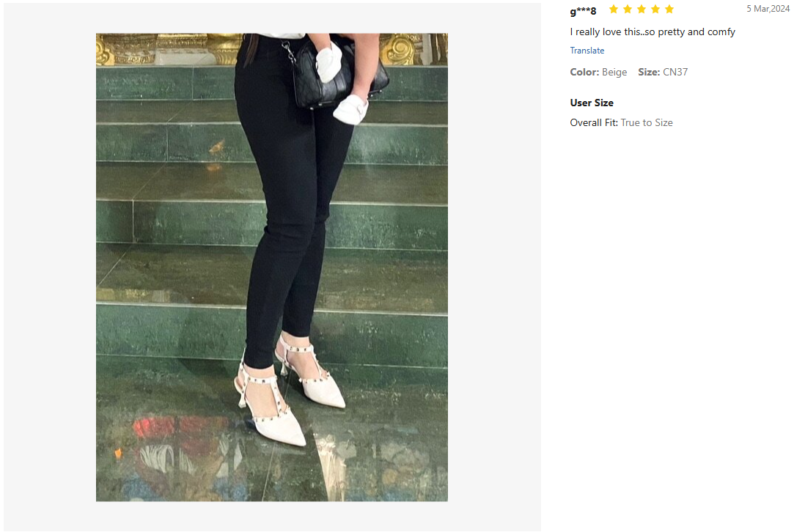Click the fourth yellow rating star
The height and width of the screenshot is (532, 794).
[x=655, y=9]
